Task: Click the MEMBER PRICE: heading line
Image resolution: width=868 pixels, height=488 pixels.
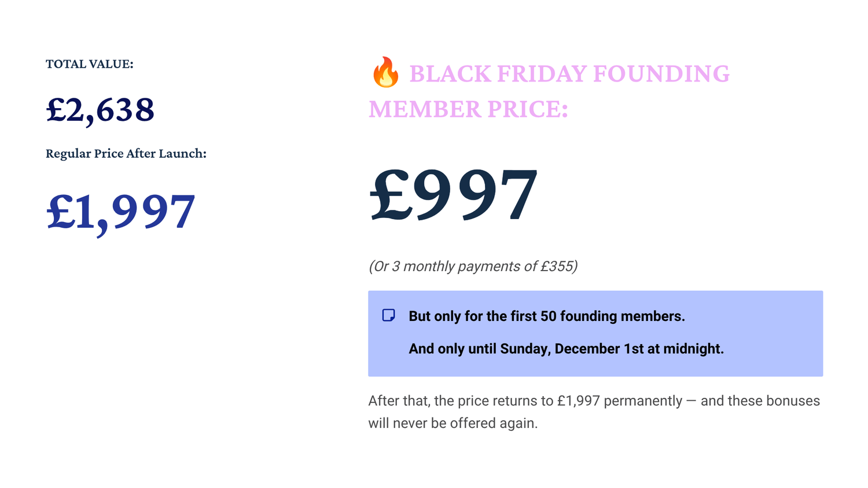Action: 468,109
